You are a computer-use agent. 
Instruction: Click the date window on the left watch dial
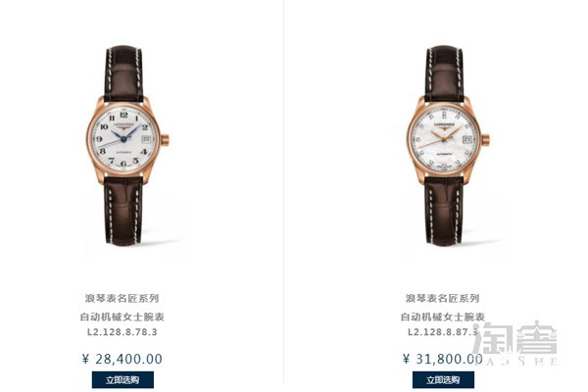[146, 139]
